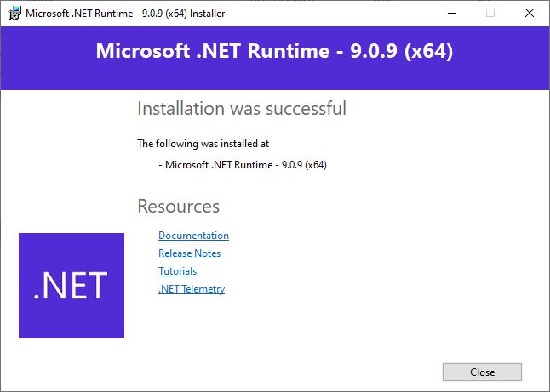This screenshot has width=550, height=392.
Task: Click the white '.NET' lettering in the logo
Action: point(72,286)
